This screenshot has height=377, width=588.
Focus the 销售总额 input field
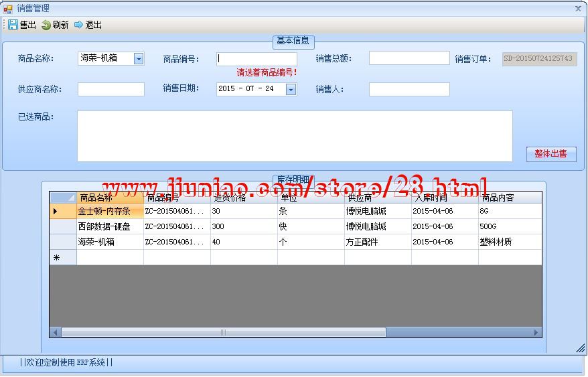409,58
